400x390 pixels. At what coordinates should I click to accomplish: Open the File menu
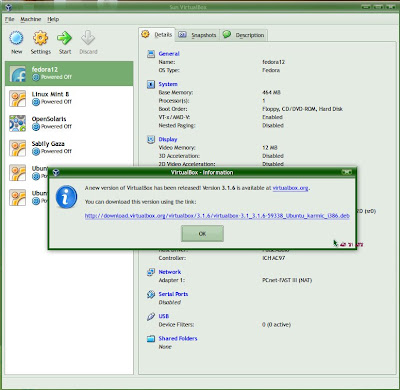pos(9,19)
